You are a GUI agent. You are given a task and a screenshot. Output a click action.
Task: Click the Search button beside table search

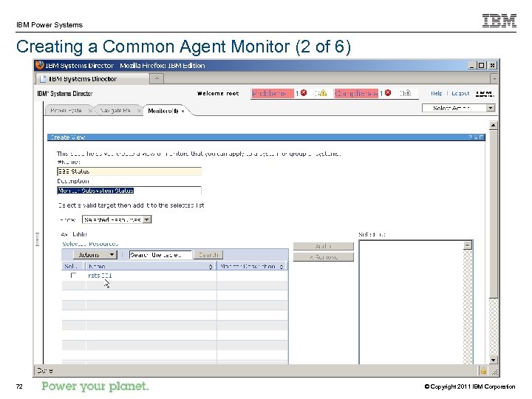[x=208, y=255]
